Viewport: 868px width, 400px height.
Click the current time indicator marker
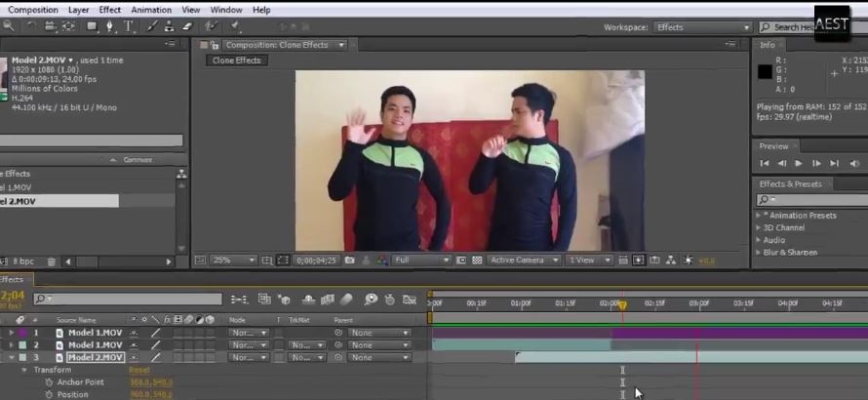coord(622,304)
